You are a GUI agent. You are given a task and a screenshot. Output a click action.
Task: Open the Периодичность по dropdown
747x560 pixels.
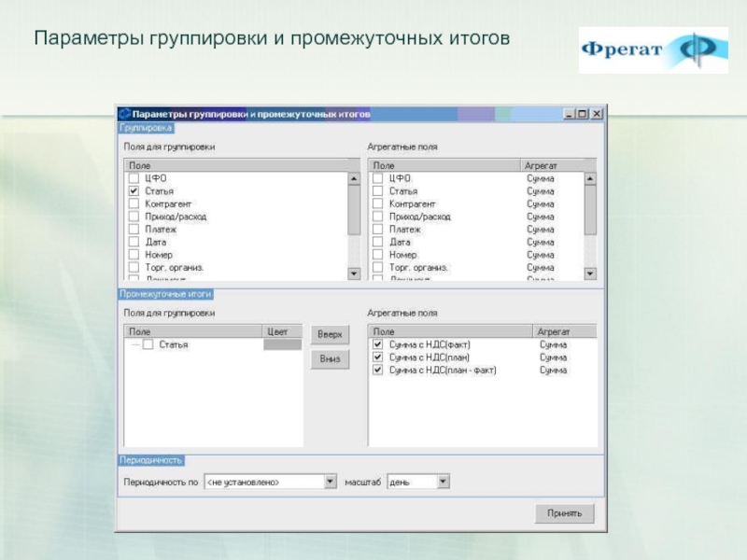(331, 482)
